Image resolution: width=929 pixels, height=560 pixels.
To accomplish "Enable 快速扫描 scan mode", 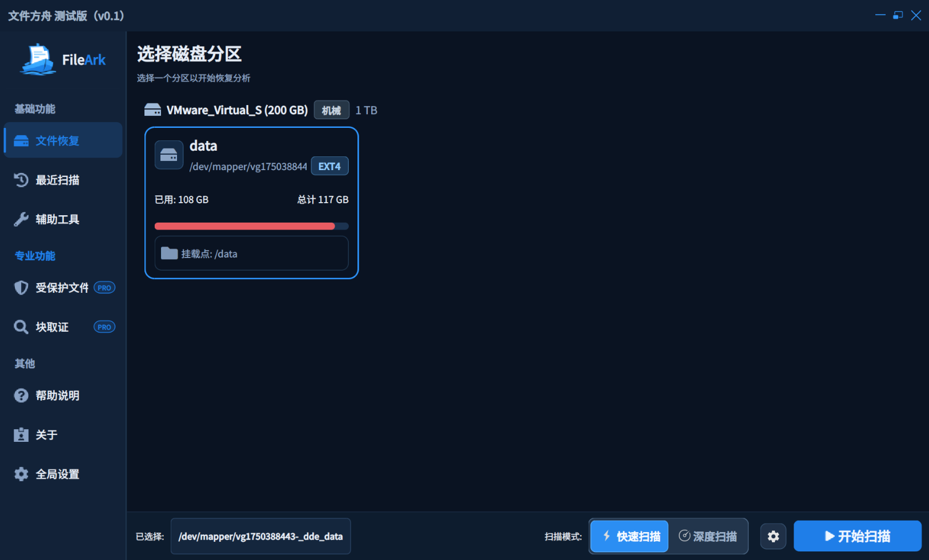I will pyautogui.click(x=629, y=536).
